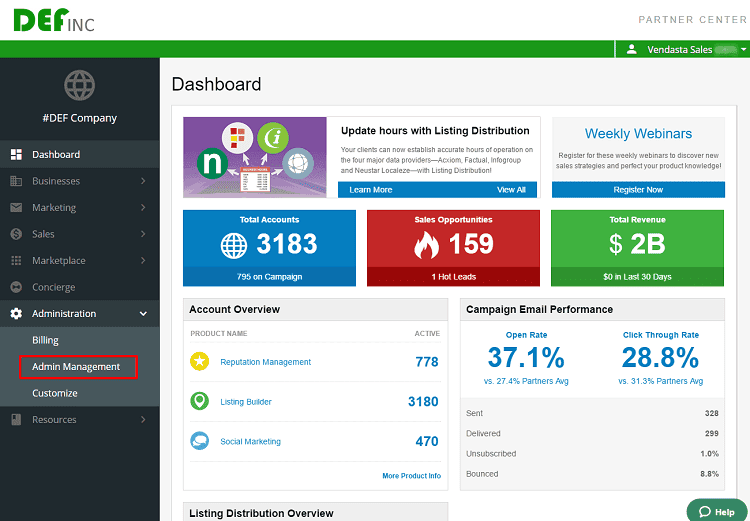The height and width of the screenshot is (521, 750).
Task: Click the #DEF Company name
Action: click(x=79, y=118)
